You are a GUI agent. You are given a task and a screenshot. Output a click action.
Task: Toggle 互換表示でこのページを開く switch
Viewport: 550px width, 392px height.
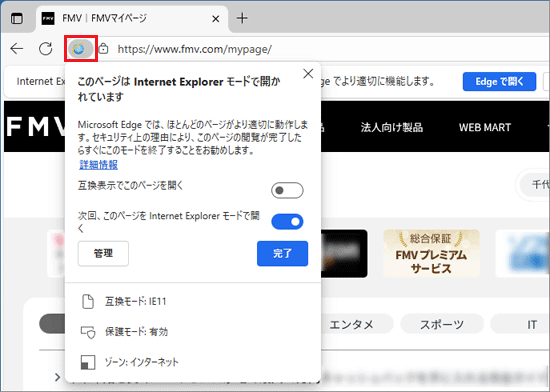coord(287,190)
